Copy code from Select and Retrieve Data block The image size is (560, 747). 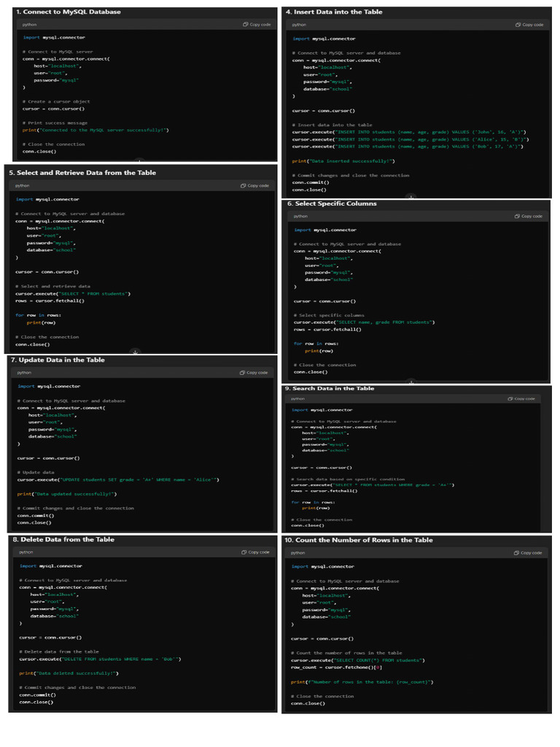[x=255, y=186]
